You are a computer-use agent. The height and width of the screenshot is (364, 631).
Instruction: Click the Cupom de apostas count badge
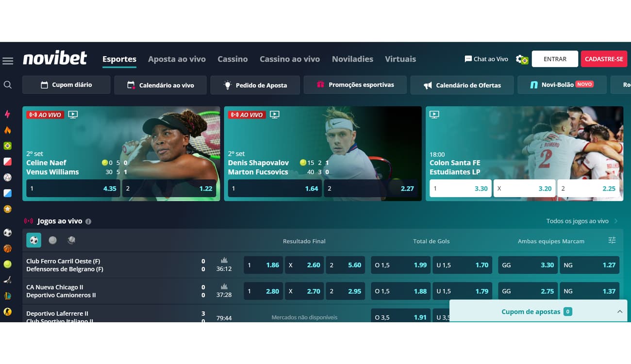[x=567, y=312]
